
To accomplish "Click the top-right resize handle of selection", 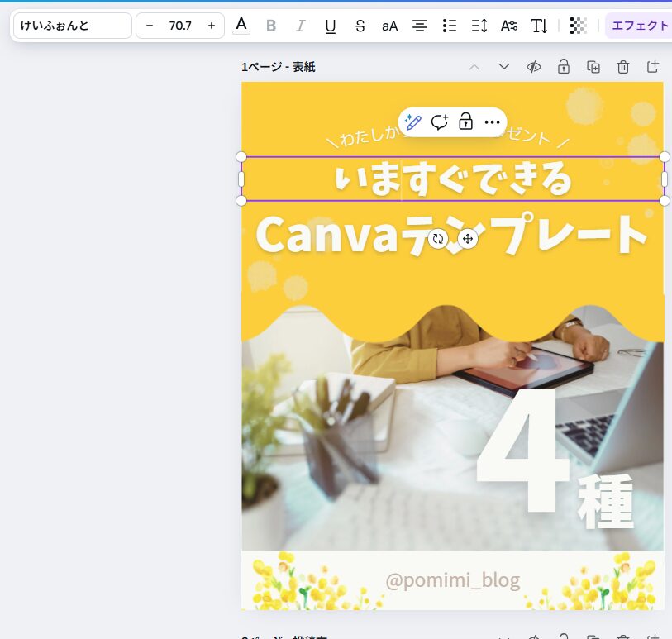I will coord(665,157).
